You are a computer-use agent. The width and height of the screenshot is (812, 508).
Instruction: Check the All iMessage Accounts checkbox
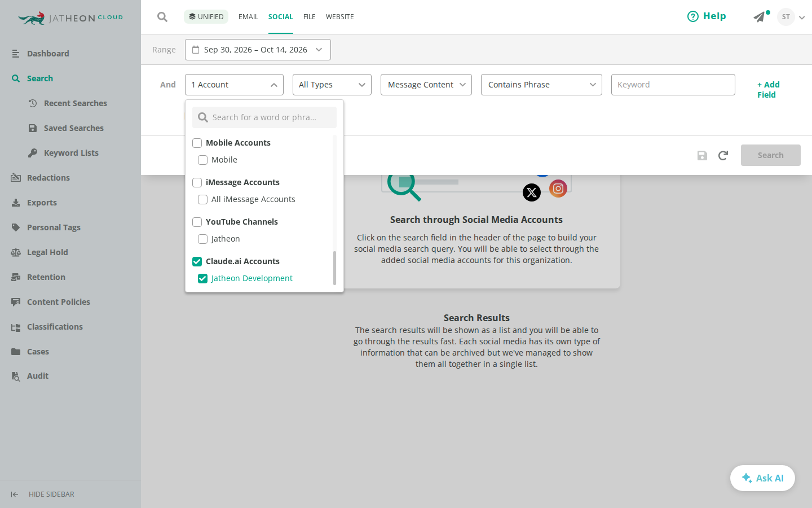click(x=203, y=199)
